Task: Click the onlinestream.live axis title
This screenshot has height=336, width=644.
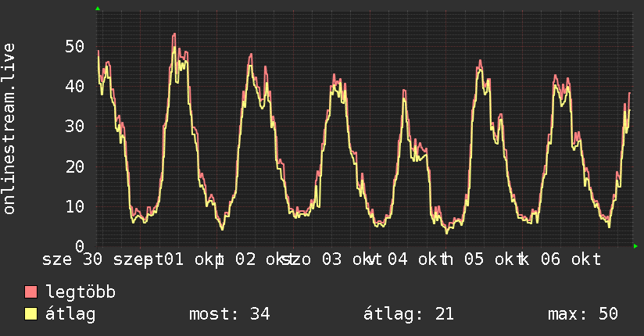Action: click(9, 129)
